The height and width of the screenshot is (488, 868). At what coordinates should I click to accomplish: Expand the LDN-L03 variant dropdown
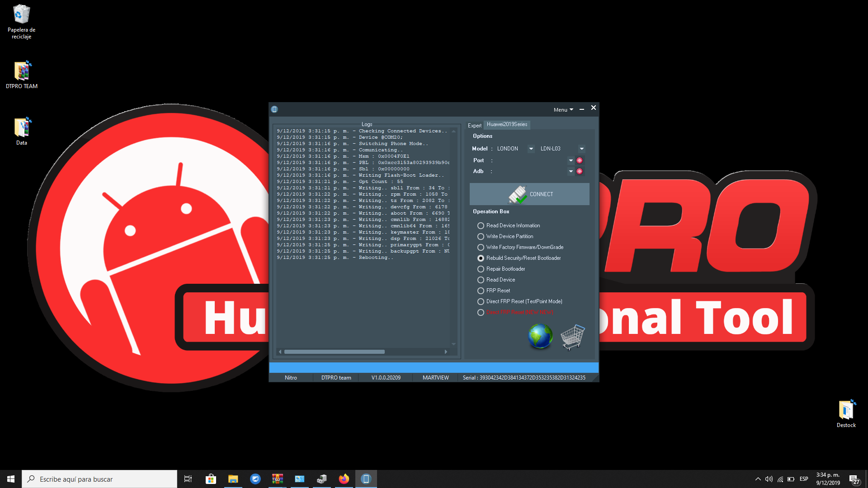click(582, 149)
